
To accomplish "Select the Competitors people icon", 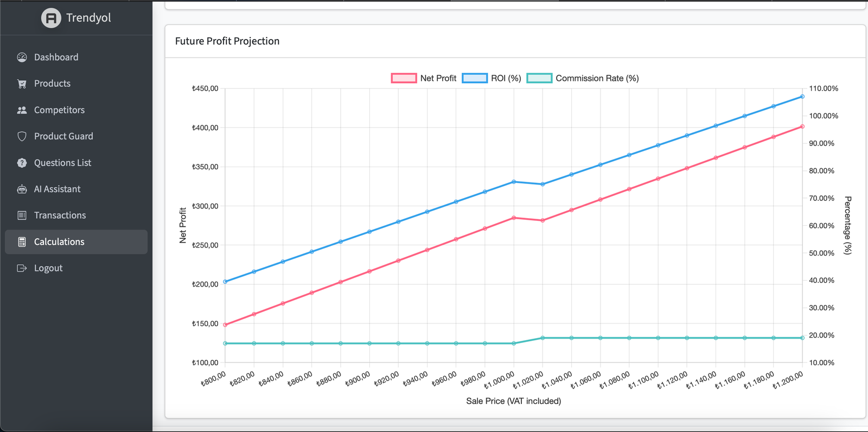I will pyautogui.click(x=22, y=110).
